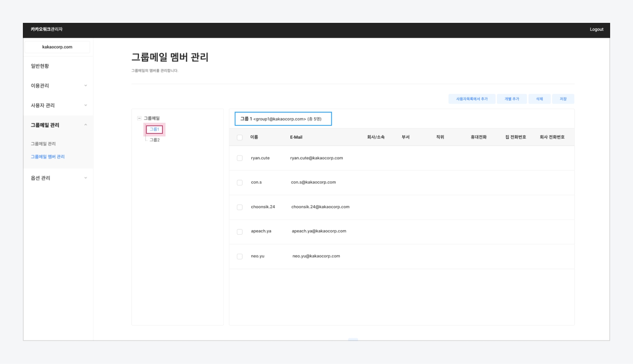Screen dimensions: 633x364
Task: Toggle the neo.yu row checkbox
Action: (239, 257)
